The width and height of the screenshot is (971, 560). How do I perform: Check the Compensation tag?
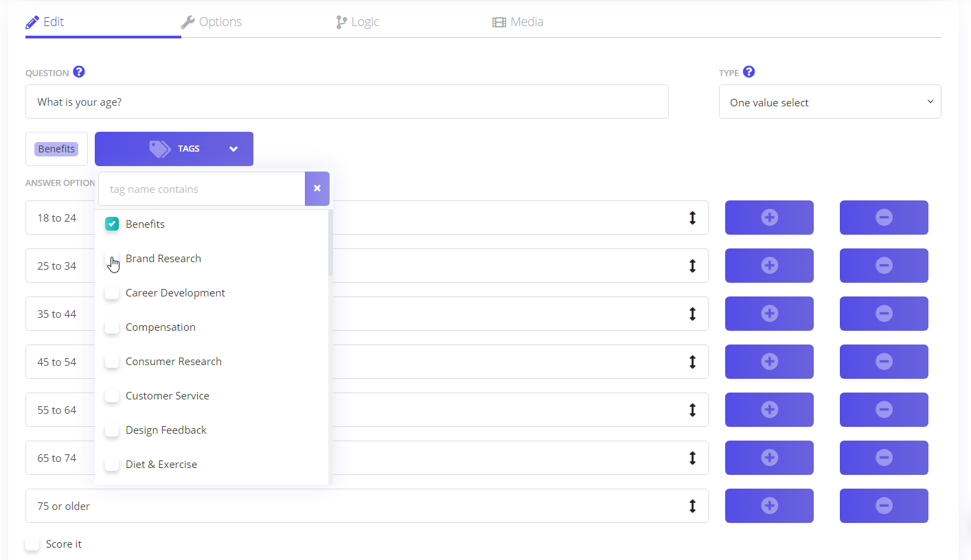click(112, 327)
